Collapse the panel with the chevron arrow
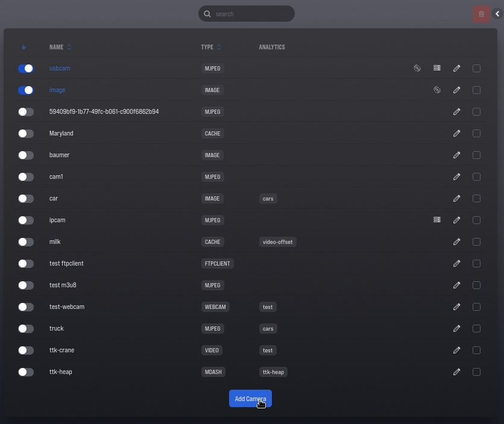This screenshot has width=504, height=424. tap(497, 14)
